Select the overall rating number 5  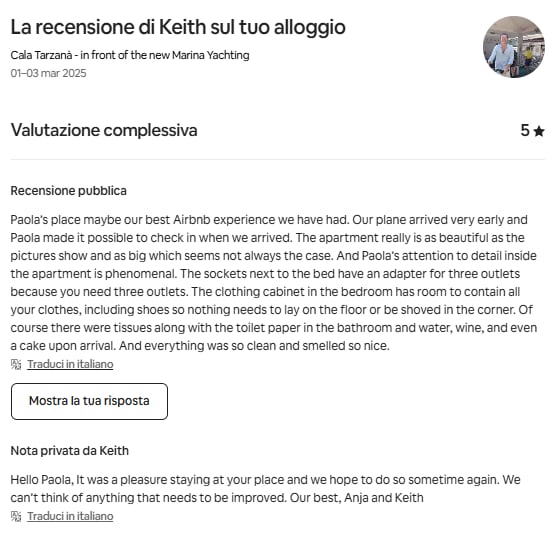[525, 130]
